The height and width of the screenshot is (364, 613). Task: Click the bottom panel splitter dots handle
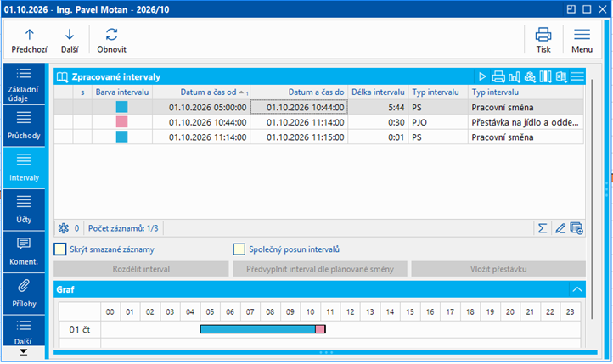[x=326, y=352]
